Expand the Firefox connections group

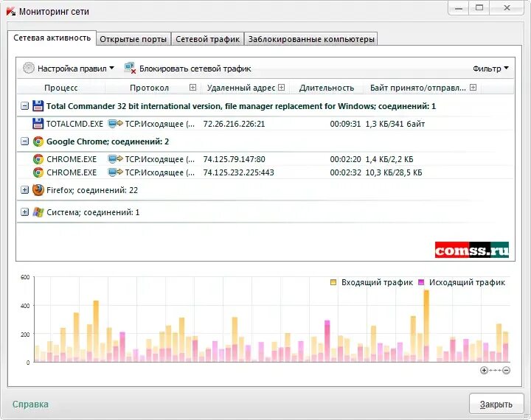[x=25, y=190]
